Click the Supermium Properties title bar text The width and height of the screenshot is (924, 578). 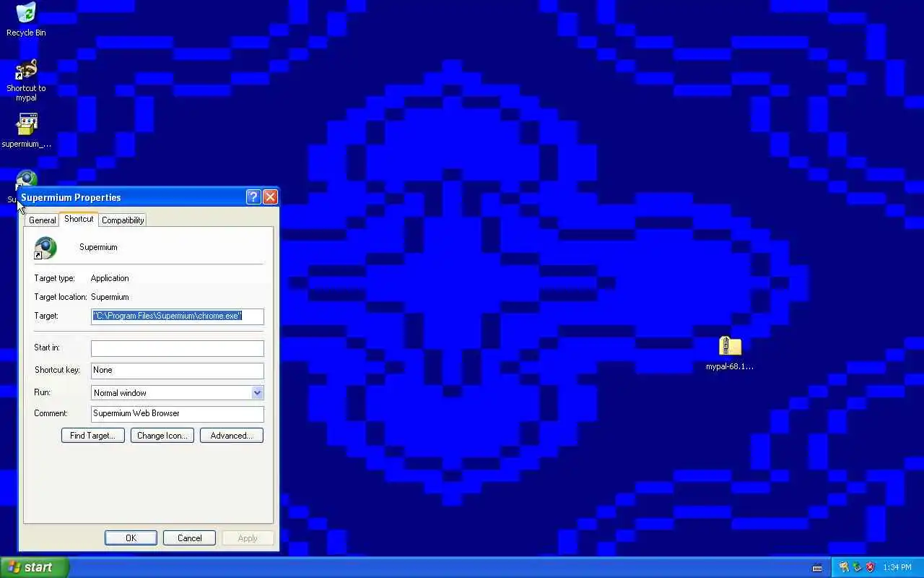[71, 197]
